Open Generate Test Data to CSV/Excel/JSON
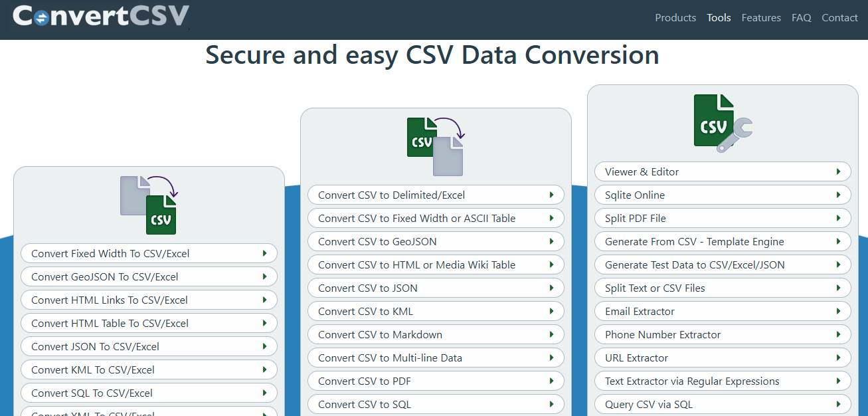Viewport: 868px width, 416px height. coord(723,264)
